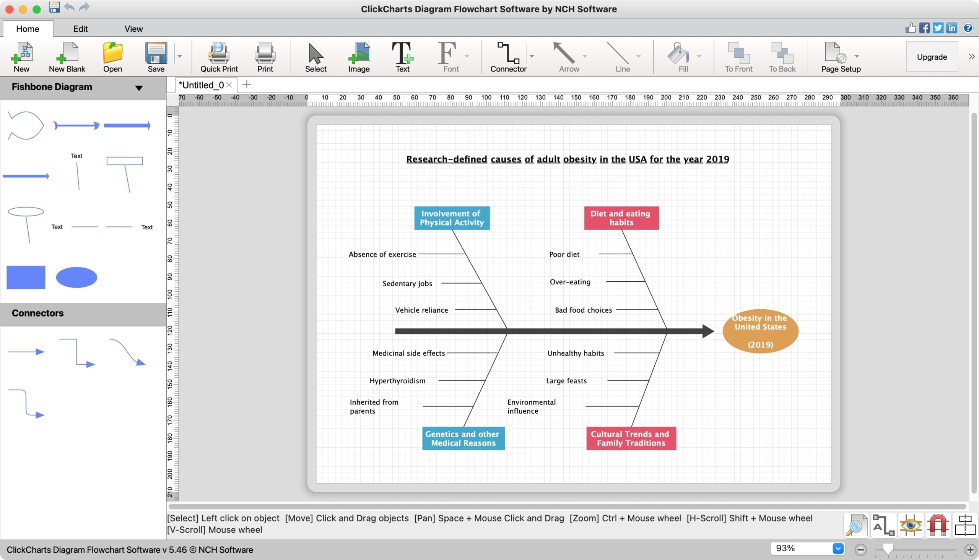Click the thumbs-up like icon
The height and width of the screenshot is (560, 979).
point(910,28)
